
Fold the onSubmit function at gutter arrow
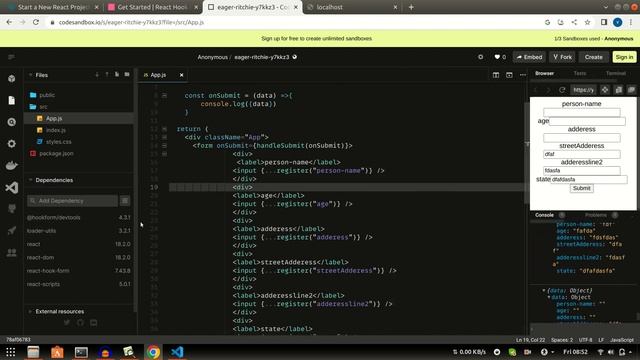(x=164, y=96)
